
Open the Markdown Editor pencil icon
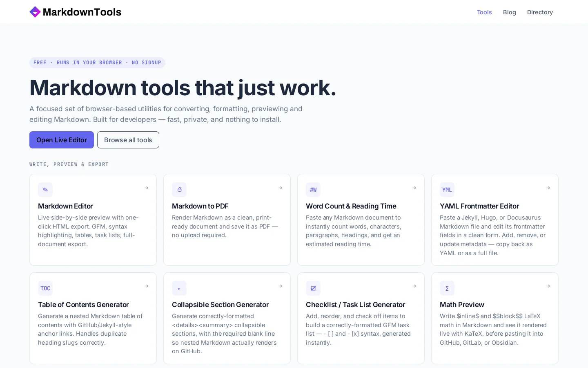45,190
